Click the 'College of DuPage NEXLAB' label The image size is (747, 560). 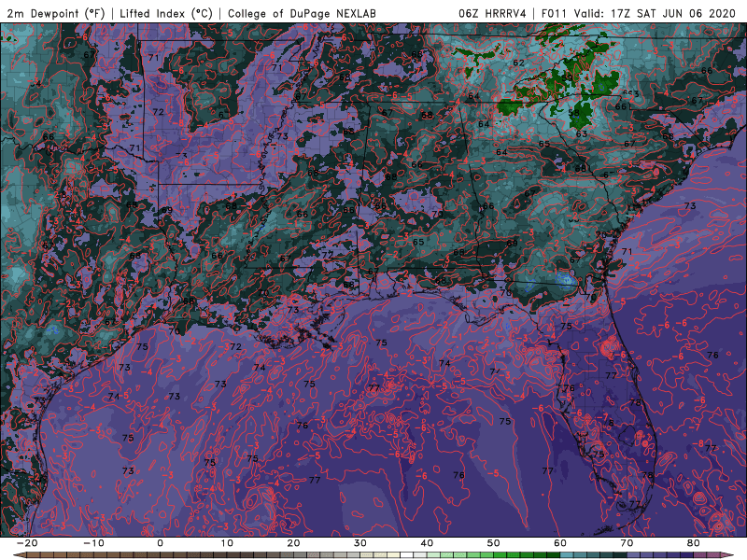[302, 13]
